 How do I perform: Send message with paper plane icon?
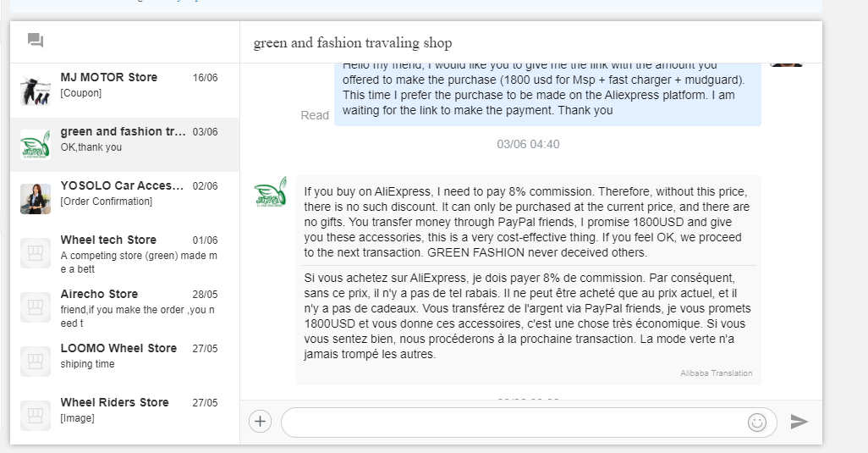(x=799, y=422)
